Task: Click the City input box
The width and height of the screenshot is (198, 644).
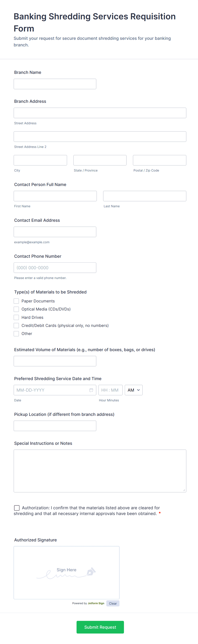Action: click(40, 160)
